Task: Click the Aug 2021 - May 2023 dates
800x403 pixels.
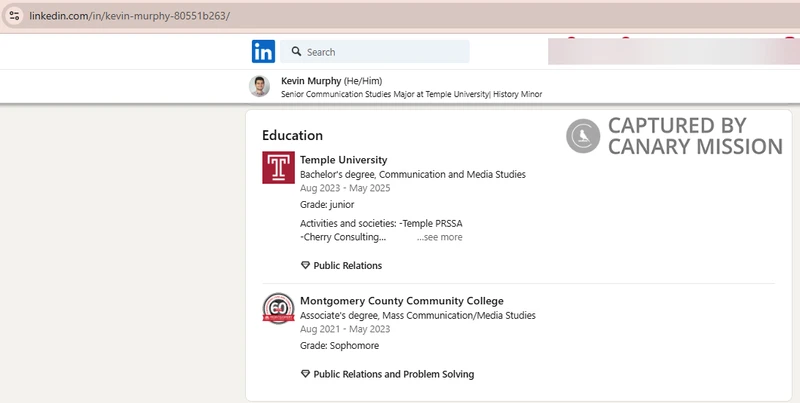Action: point(345,330)
